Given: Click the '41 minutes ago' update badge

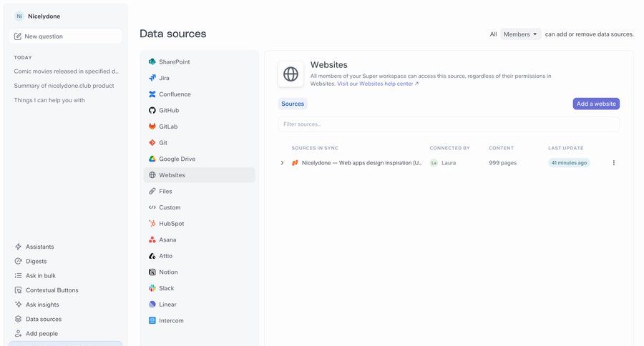Looking at the screenshot, I should pyautogui.click(x=569, y=163).
